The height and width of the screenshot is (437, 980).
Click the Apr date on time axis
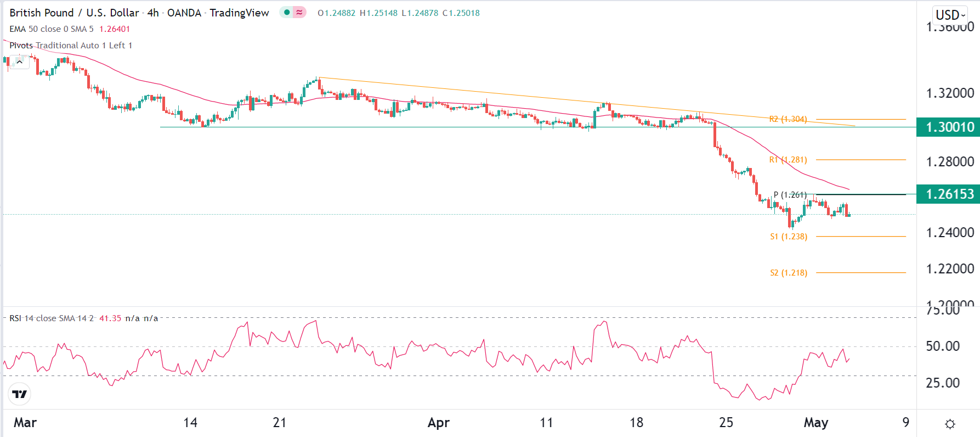click(x=438, y=423)
